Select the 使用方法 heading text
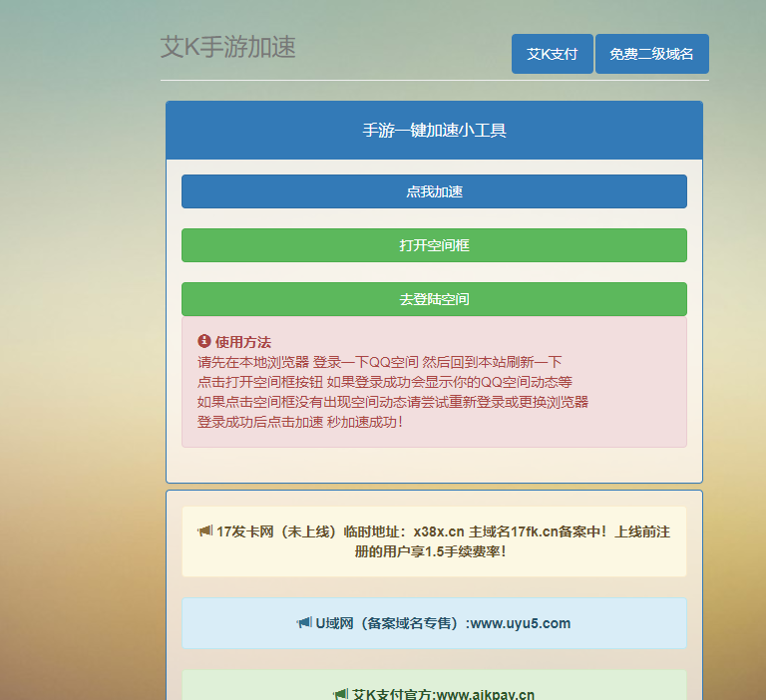The image size is (766, 700). (243, 342)
